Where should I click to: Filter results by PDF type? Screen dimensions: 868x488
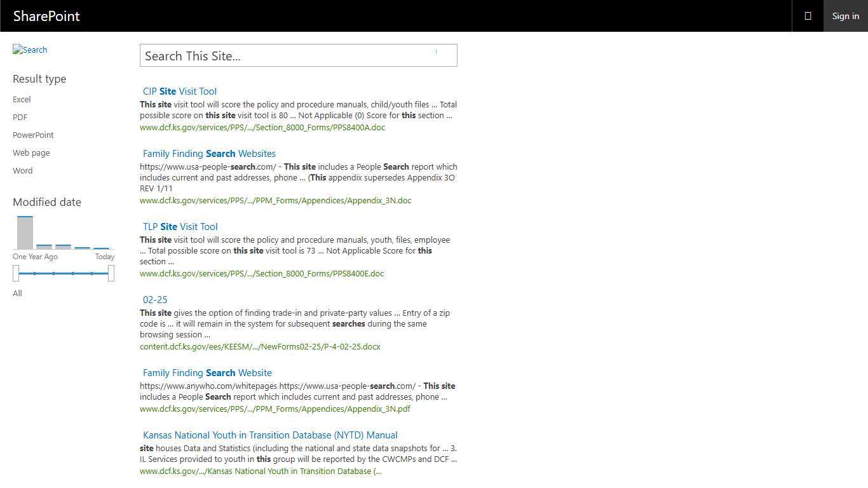click(x=20, y=117)
